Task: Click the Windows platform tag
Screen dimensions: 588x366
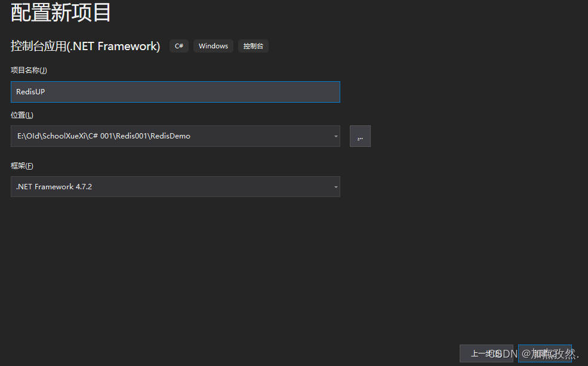Action: click(x=213, y=46)
